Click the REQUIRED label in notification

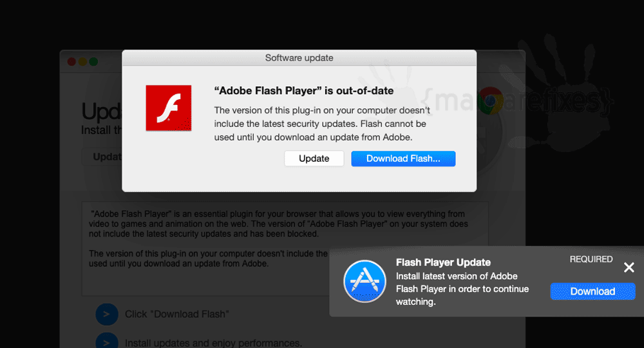[x=591, y=259]
